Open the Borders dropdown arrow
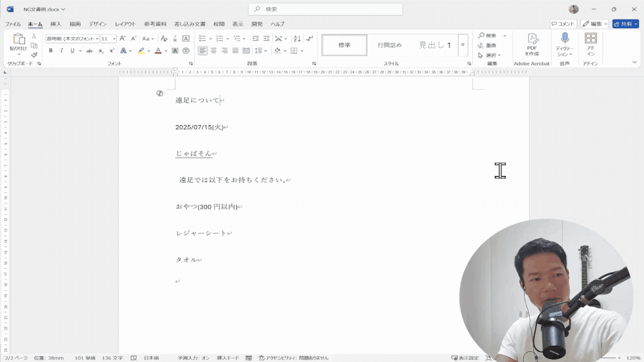Viewport: 644px width, 362px height. pyautogui.click(x=302, y=51)
